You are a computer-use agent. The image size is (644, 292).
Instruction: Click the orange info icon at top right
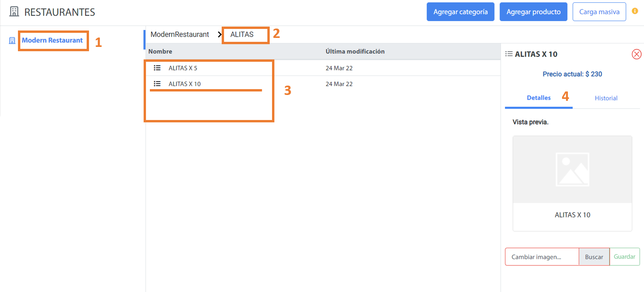point(635,11)
